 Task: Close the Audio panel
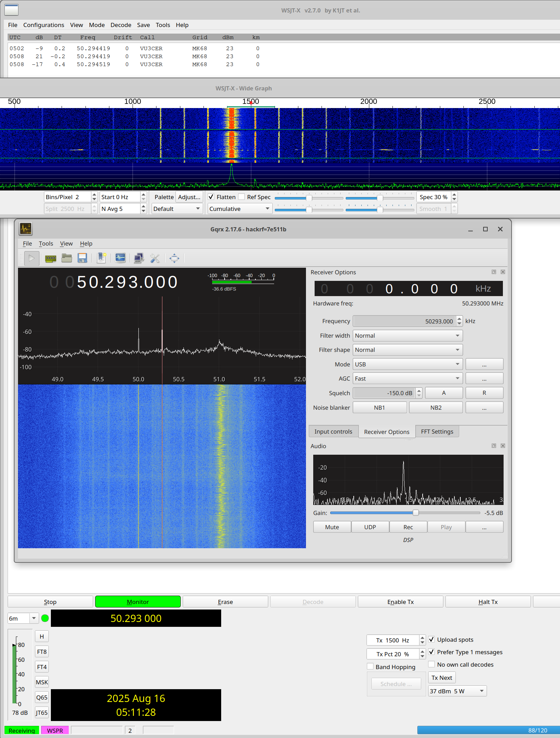click(503, 446)
